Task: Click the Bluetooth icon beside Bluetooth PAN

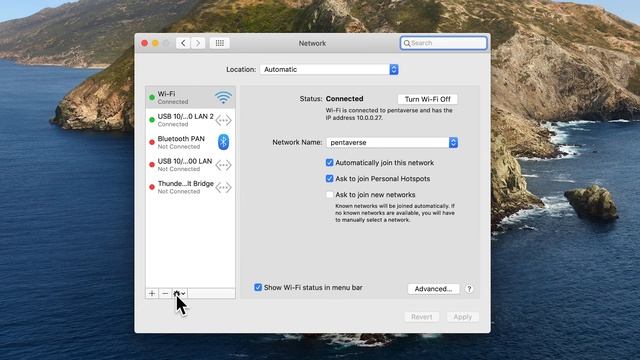Action: point(223,142)
